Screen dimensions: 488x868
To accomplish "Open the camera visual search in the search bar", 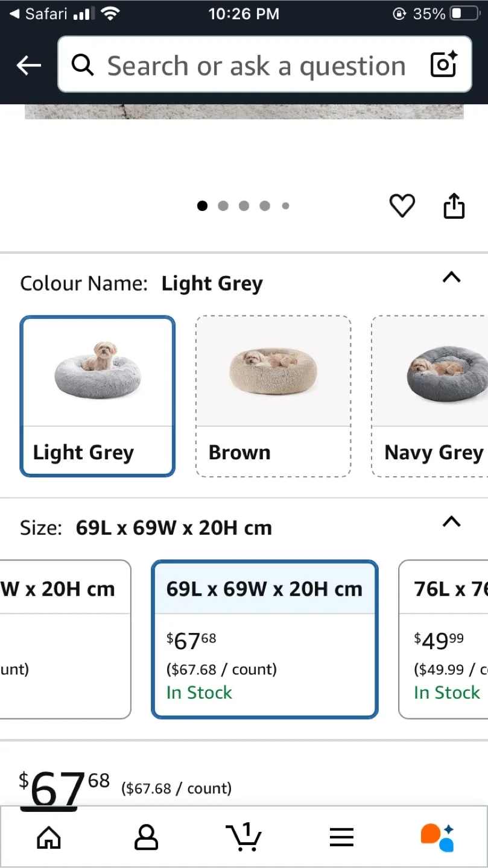I will point(443,64).
